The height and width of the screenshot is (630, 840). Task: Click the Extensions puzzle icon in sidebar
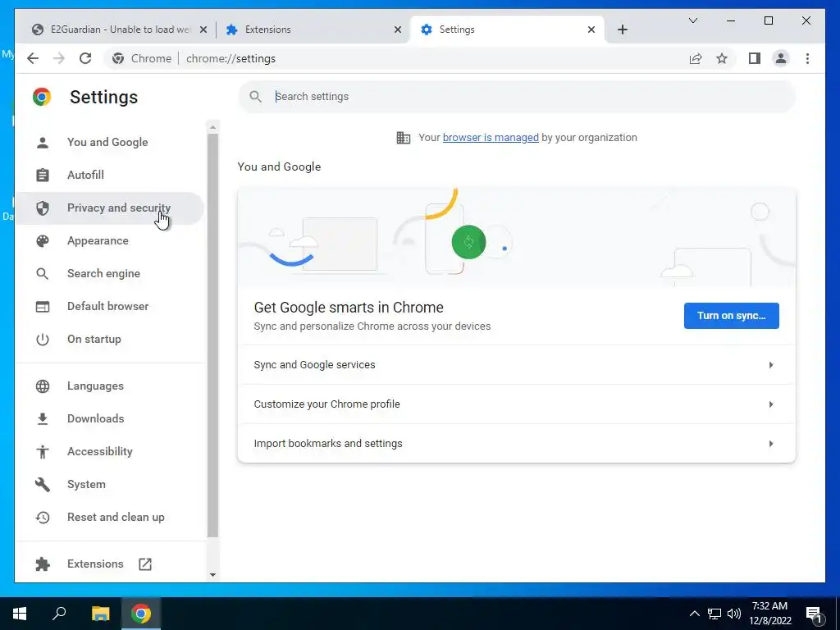43,564
